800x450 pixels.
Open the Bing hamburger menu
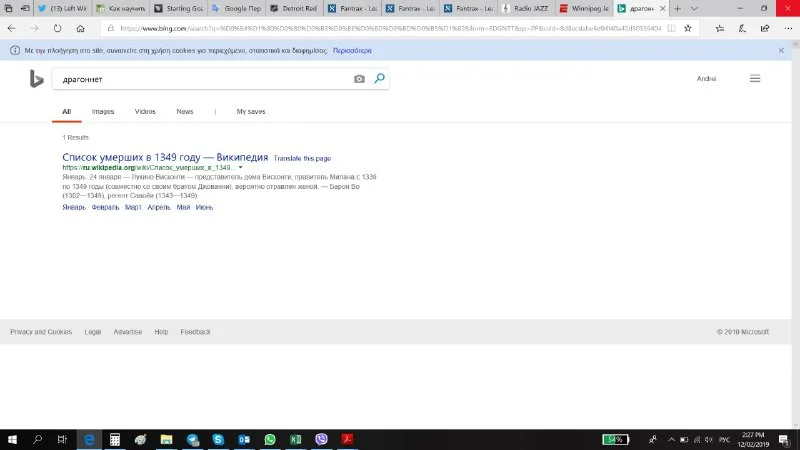pos(755,79)
